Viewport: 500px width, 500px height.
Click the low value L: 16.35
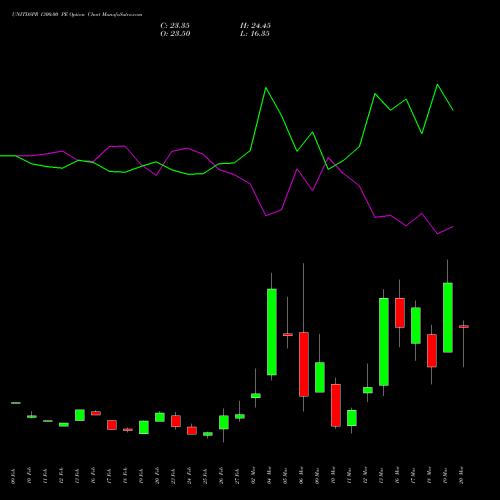[255, 34]
